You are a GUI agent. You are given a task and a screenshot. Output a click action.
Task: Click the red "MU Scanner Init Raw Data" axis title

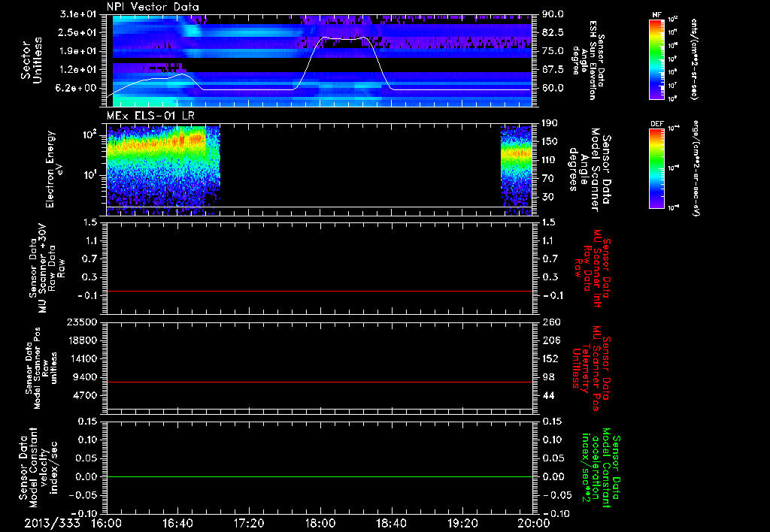coord(593,268)
